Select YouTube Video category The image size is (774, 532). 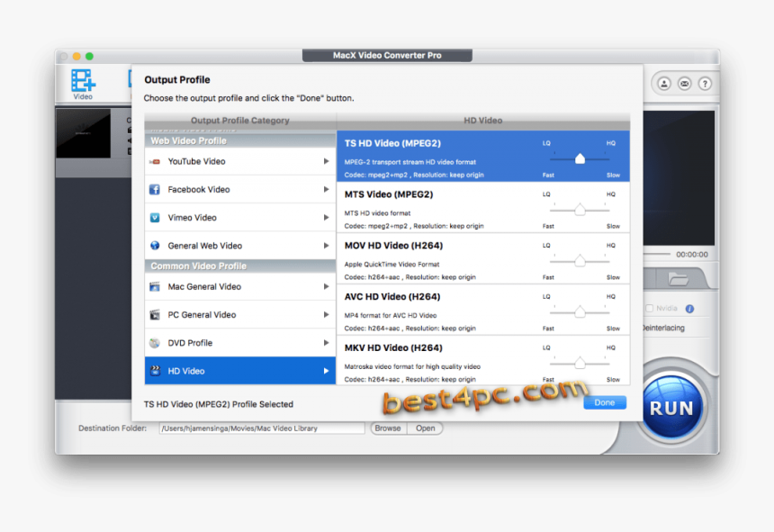click(x=240, y=161)
